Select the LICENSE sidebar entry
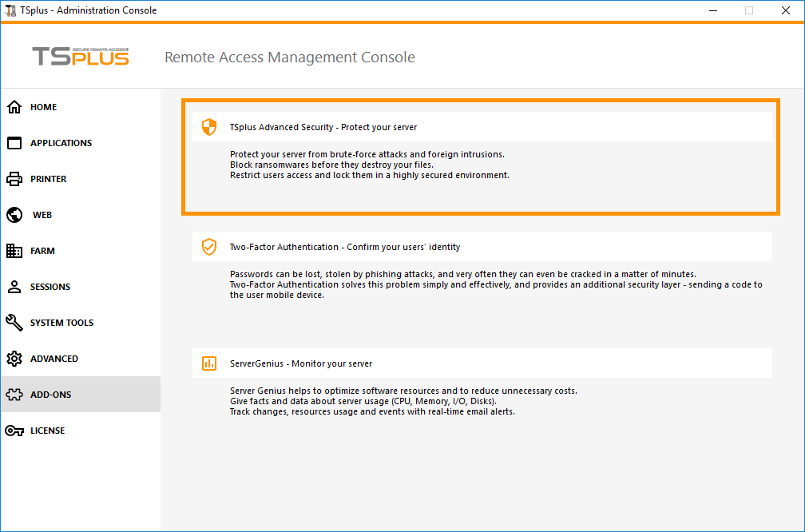The height and width of the screenshot is (532, 805). (47, 431)
